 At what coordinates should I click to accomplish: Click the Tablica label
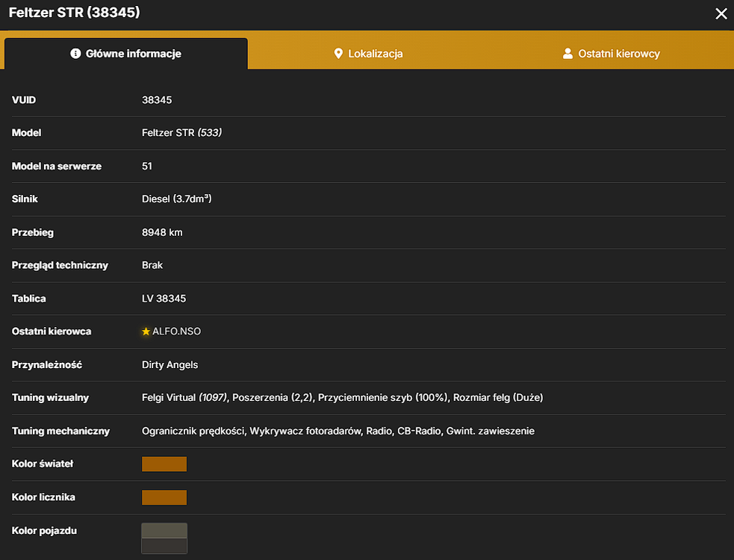point(29,299)
